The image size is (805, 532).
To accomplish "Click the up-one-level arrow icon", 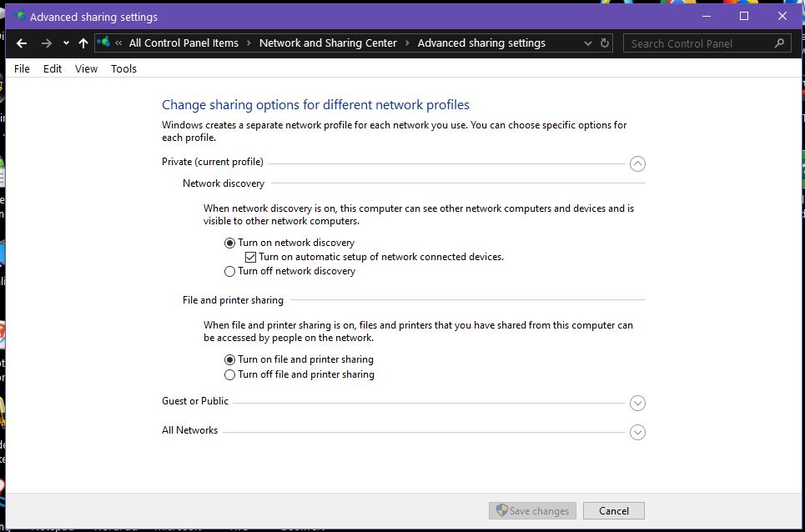I will click(x=84, y=43).
